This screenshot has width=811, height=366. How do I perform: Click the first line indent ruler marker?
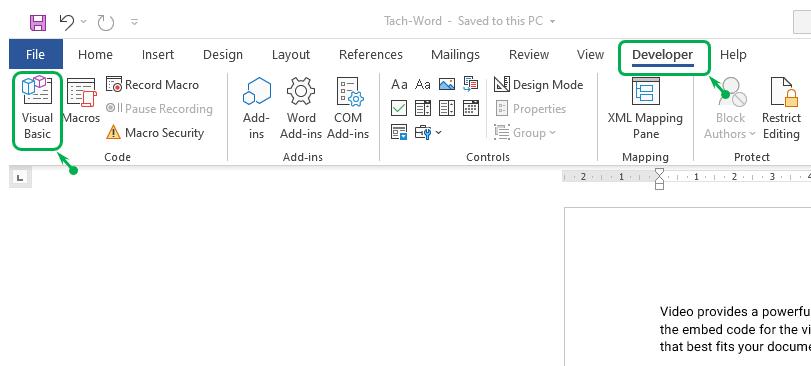click(659, 171)
